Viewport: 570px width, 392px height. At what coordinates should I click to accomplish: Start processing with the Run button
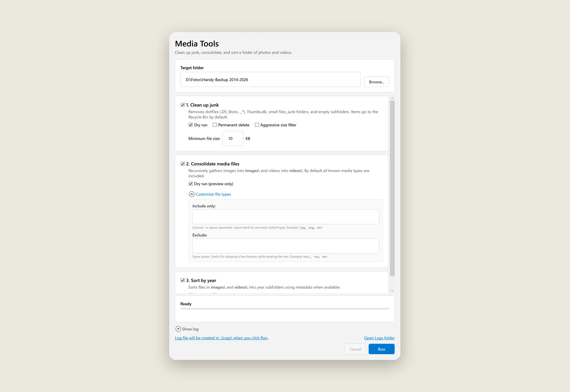point(382,349)
